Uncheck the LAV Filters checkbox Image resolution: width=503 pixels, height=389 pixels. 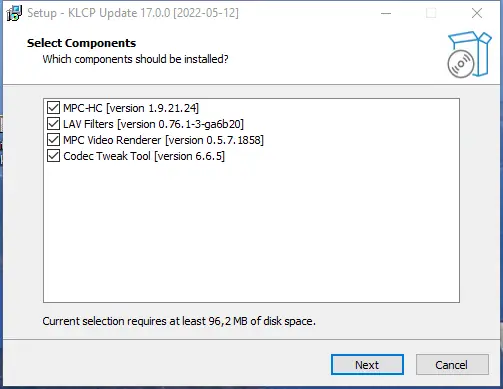click(x=53, y=124)
